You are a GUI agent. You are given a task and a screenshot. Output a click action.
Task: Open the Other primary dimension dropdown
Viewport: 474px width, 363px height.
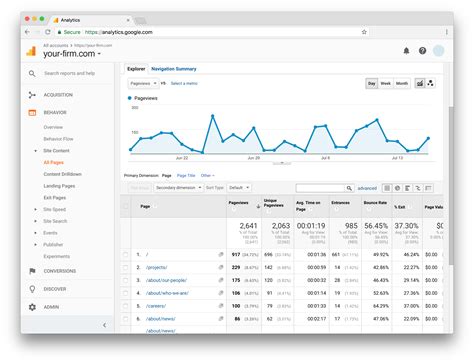207,176
